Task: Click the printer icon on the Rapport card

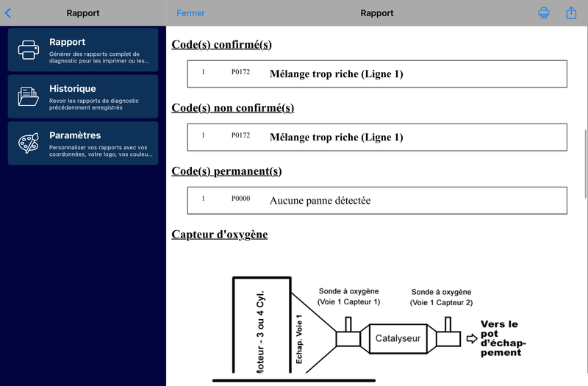Action: 29,50
